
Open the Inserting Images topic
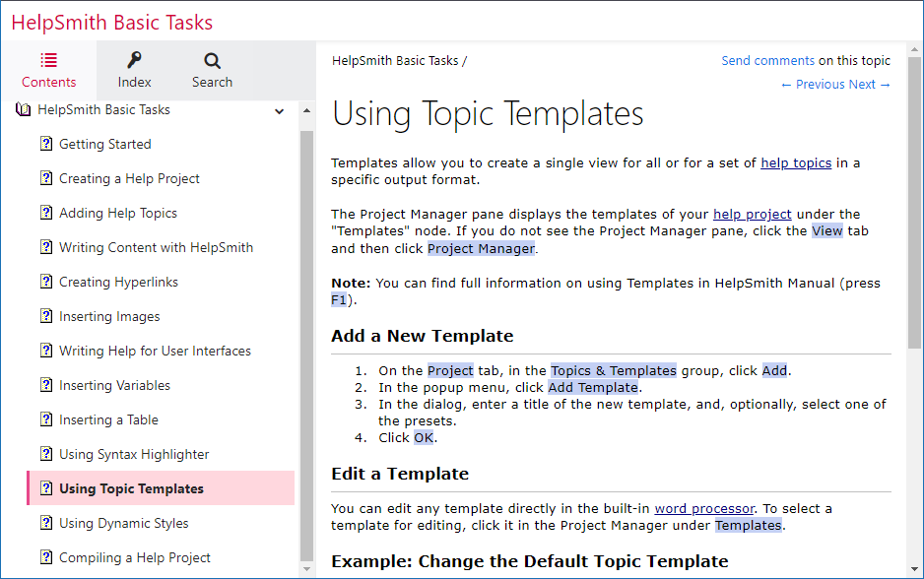(x=109, y=316)
